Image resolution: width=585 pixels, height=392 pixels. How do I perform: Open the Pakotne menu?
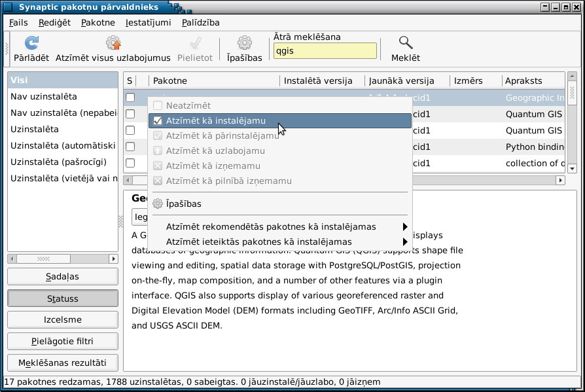point(98,23)
